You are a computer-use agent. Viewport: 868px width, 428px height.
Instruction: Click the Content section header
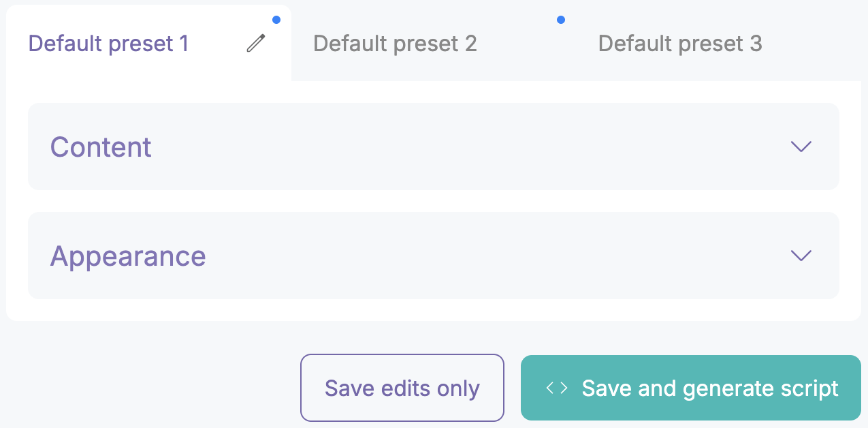(101, 147)
